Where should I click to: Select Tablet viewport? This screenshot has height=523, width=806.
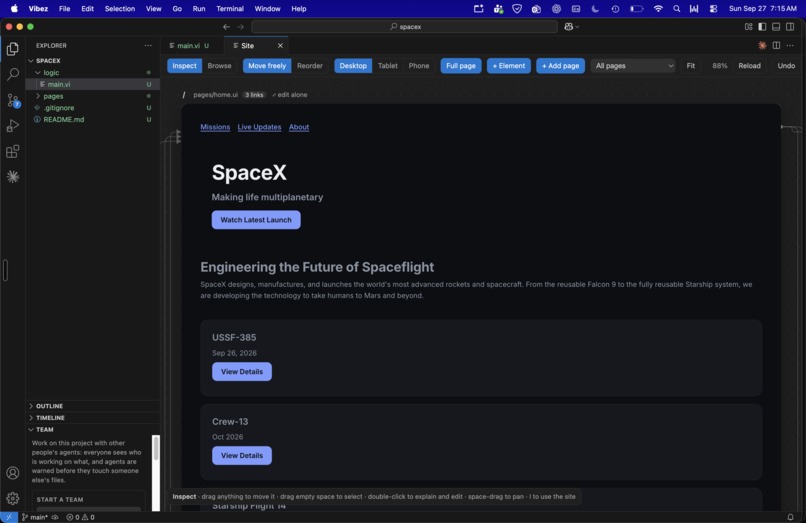click(388, 66)
